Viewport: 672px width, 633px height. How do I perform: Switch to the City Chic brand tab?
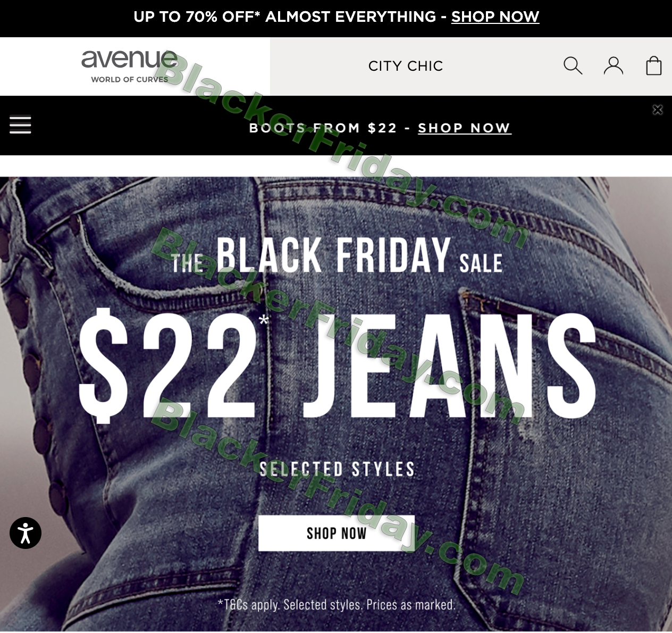[406, 66]
